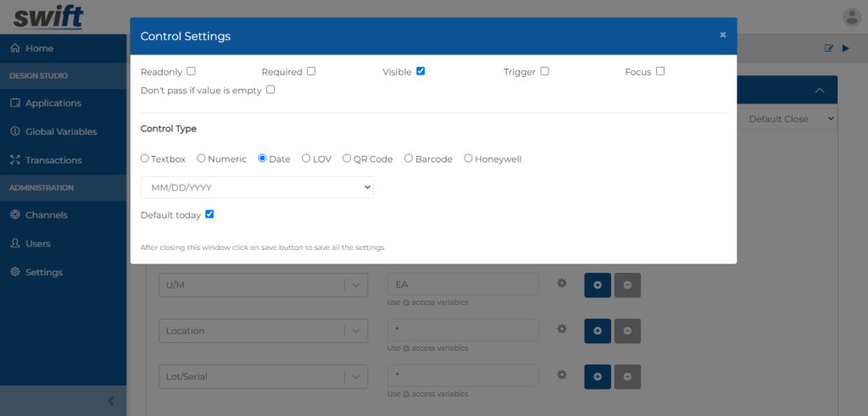Open settings gear for Location row
Screen dimensions: 868x416
[x=562, y=329]
